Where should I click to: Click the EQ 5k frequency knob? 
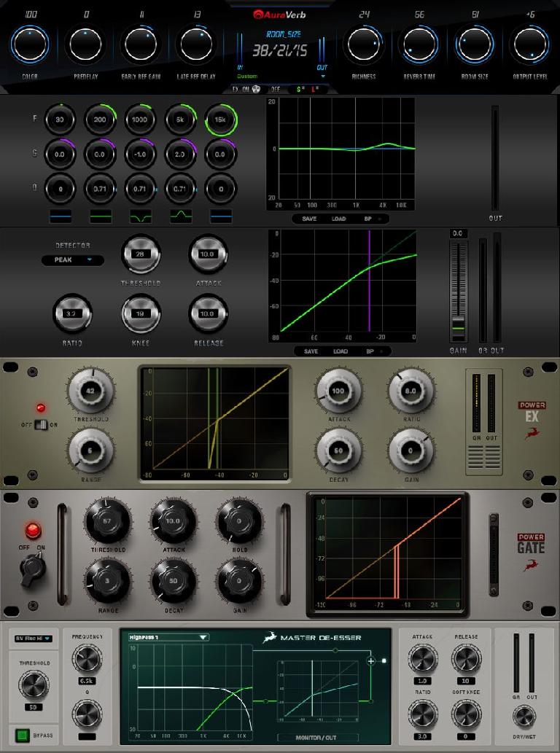coord(180,120)
